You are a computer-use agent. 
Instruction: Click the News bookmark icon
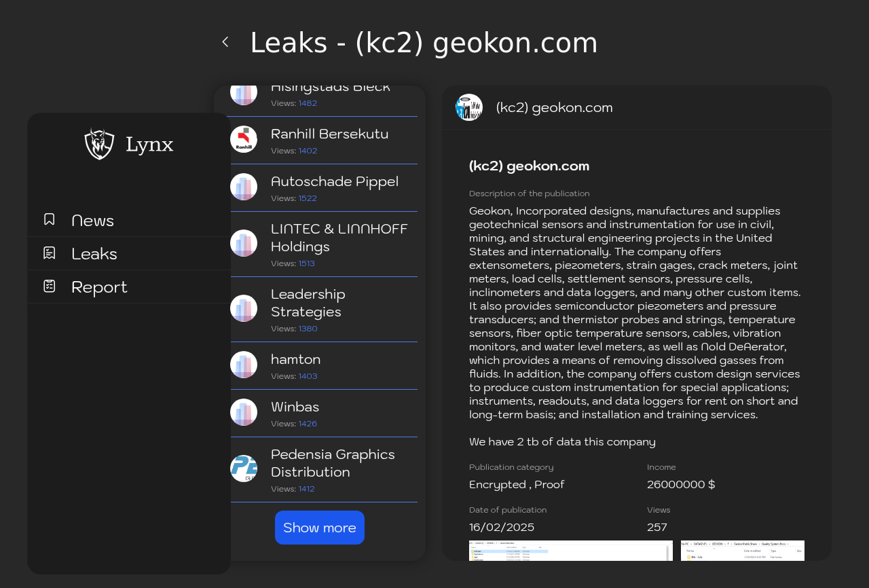pos(50,219)
